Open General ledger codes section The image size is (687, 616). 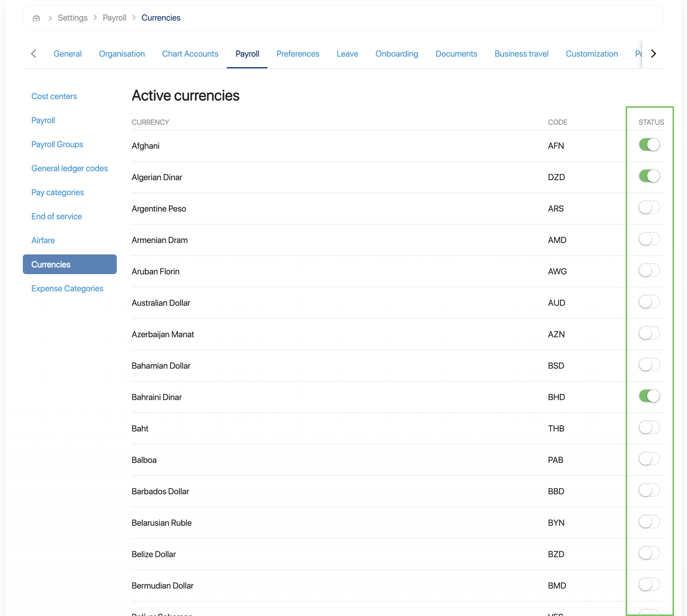pos(69,168)
